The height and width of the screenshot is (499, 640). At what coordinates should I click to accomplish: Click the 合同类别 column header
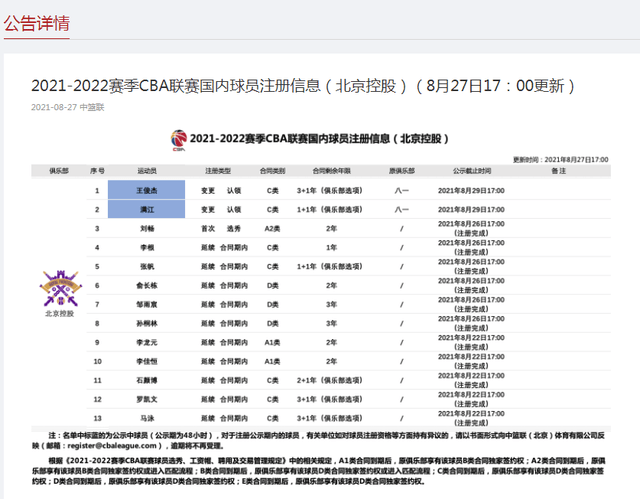pyautogui.click(x=273, y=171)
